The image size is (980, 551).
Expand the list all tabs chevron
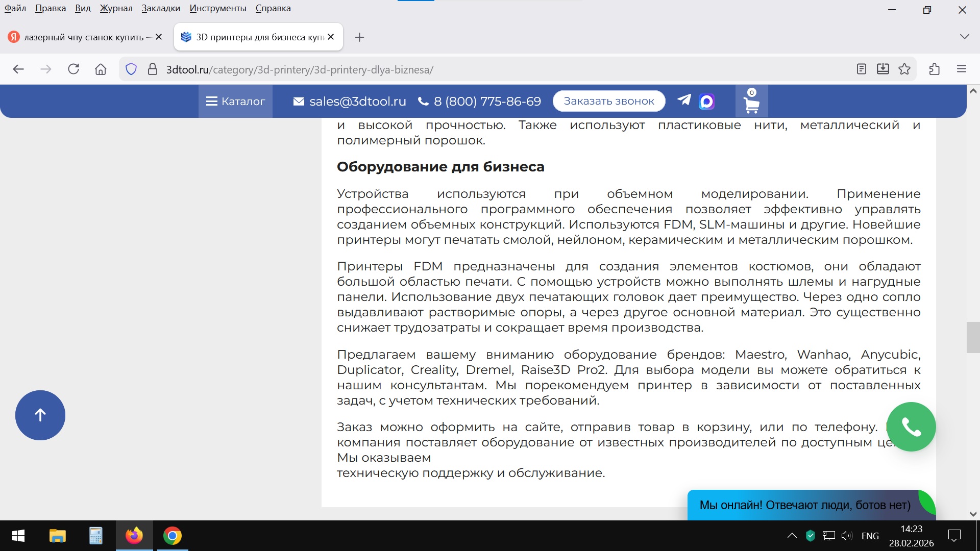[964, 37]
